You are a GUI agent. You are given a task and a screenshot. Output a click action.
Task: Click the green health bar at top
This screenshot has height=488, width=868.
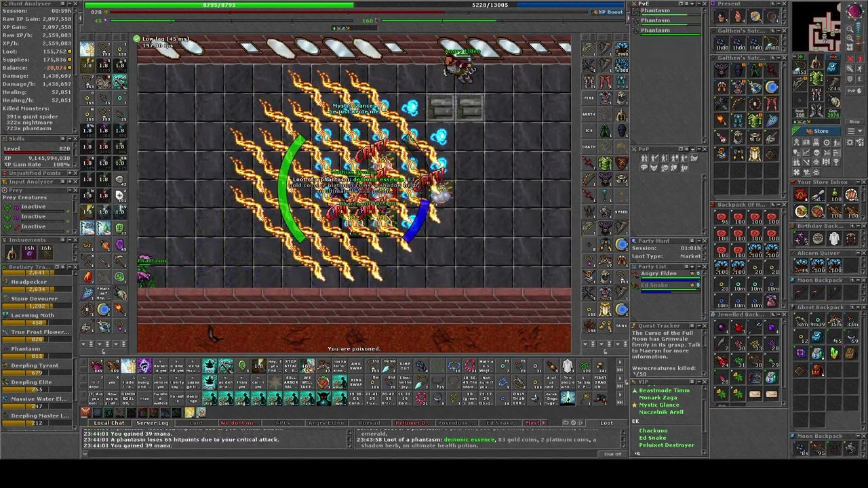pyautogui.click(x=219, y=5)
